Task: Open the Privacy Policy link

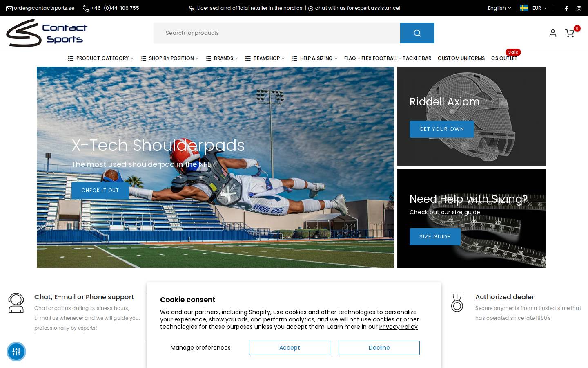Action: pyautogui.click(x=398, y=327)
